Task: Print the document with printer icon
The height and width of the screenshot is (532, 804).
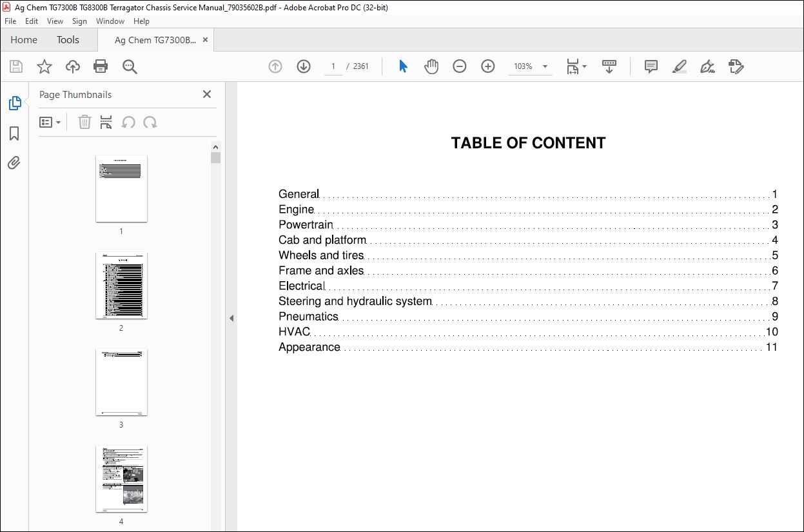Action: (101, 66)
